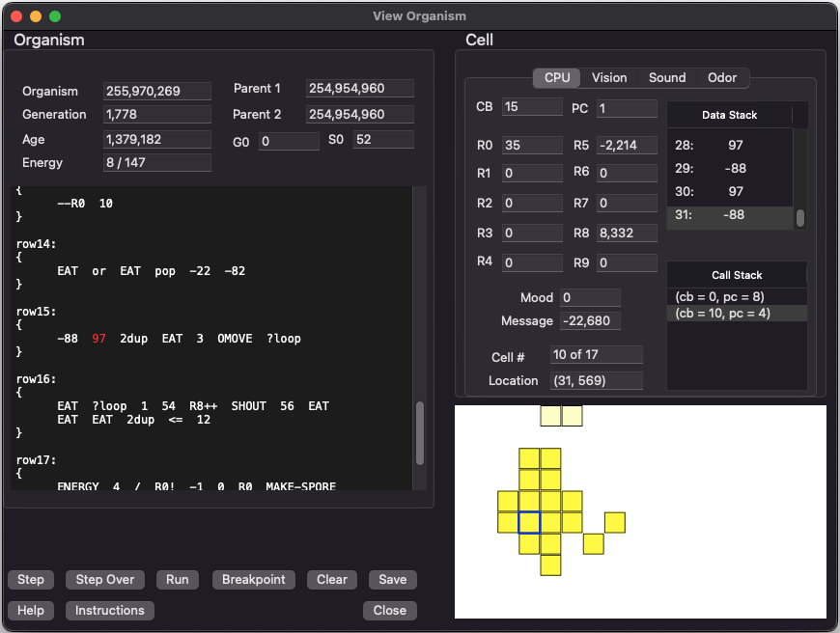
Task: Select data stack row 30
Action: tap(730, 192)
